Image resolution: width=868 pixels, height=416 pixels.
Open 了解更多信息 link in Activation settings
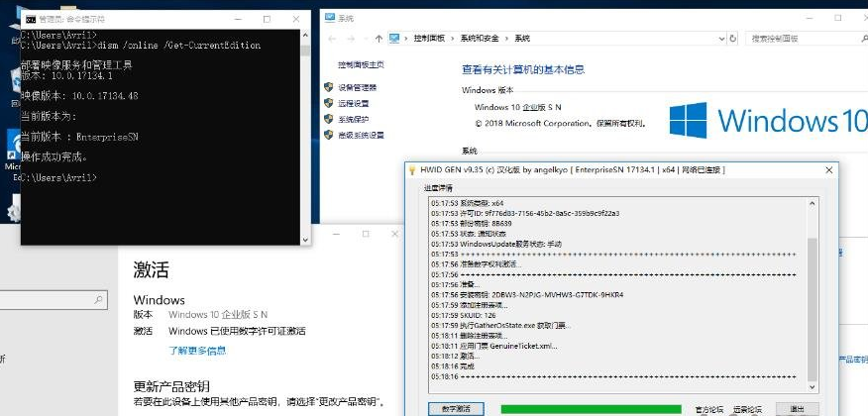(197, 351)
